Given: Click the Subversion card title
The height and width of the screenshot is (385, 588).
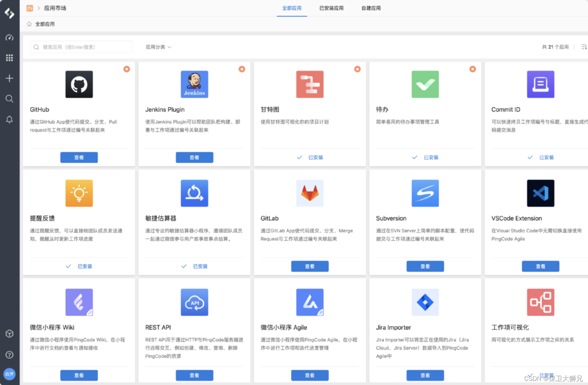Looking at the screenshot, I should pos(391,218).
